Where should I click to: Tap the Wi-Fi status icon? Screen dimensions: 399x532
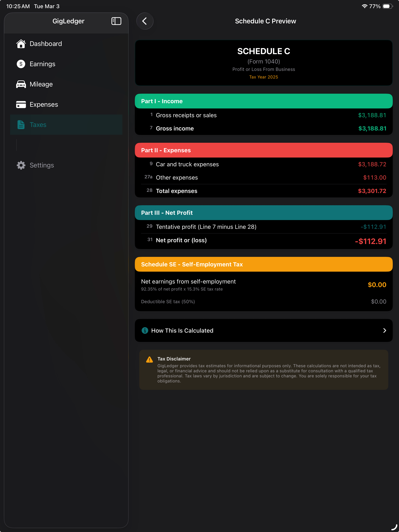pos(365,6)
